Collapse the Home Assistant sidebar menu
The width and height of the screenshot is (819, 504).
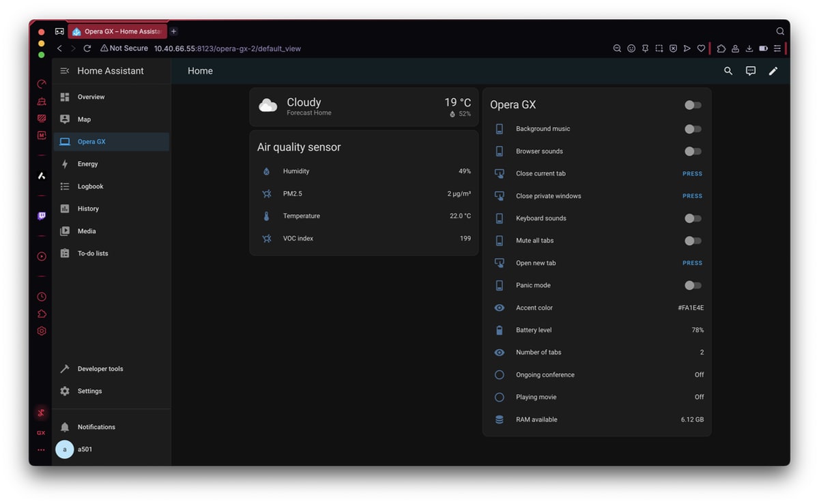coord(65,71)
